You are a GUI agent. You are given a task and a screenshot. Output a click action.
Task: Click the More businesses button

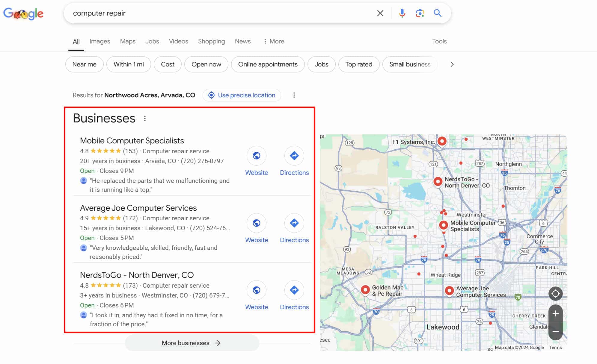click(x=192, y=343)
